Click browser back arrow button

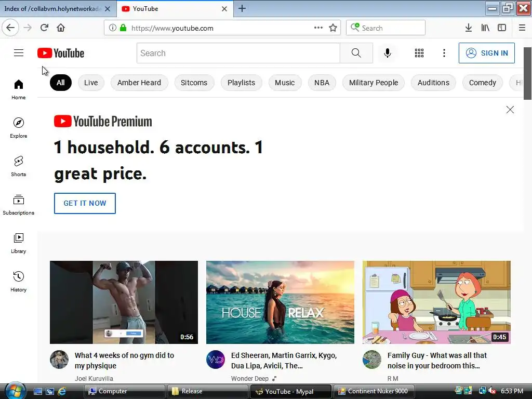(x=10, y=28)
